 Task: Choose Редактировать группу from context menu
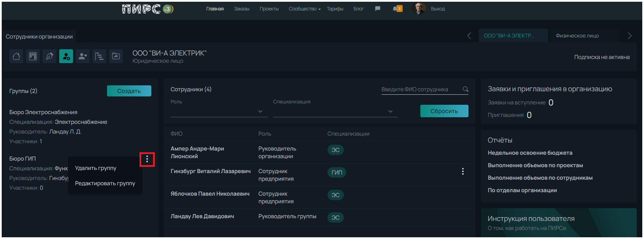105,183
